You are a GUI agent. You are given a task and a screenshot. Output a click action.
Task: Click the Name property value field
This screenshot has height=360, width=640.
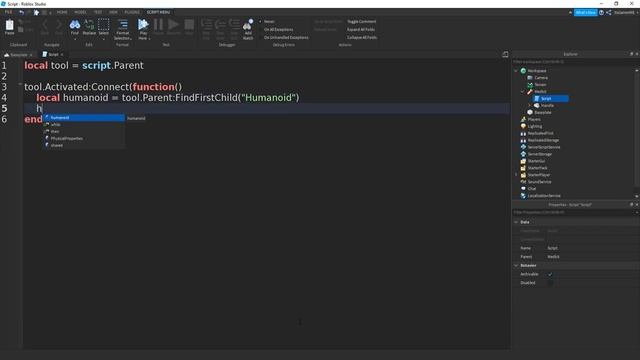coord(592,248)
